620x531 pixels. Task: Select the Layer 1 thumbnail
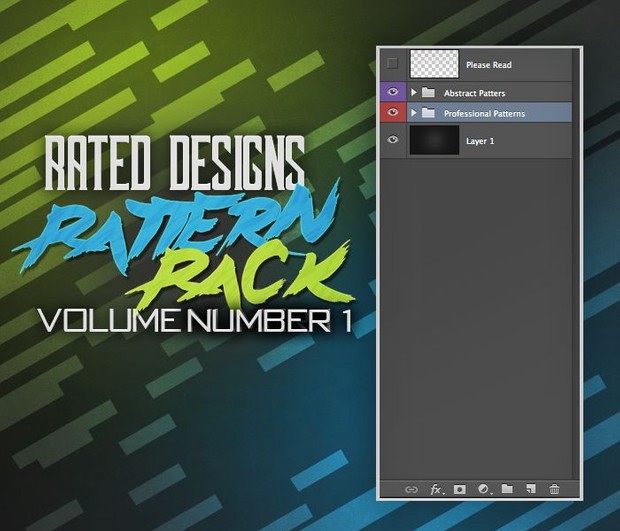pyautogui.click(x=434, y=140)
